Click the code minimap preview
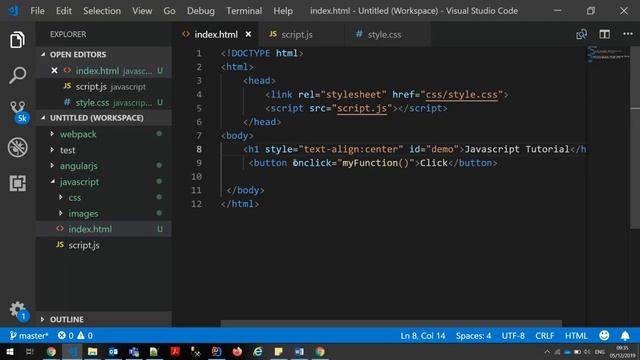Viewport: 640px width, 360px height. (608, 54)
